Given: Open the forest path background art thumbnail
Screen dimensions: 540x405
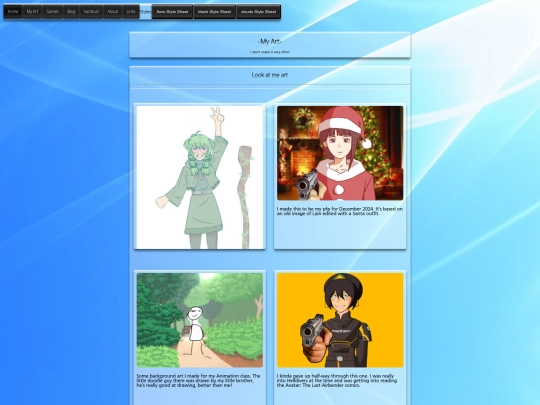Looking at the screenshot, I should click(200, 320).
